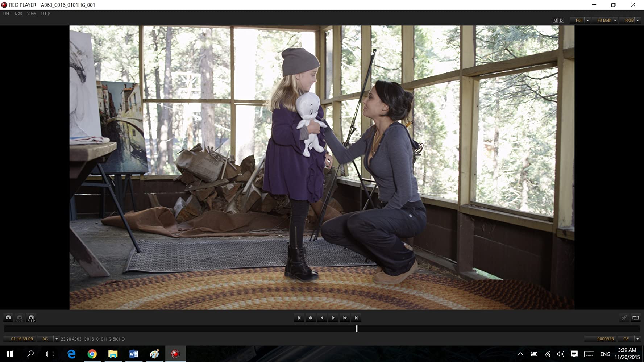Click the R3D snapshot export icon
The height and width of the screenshot is (362, 644).
[x=31, y=318]
